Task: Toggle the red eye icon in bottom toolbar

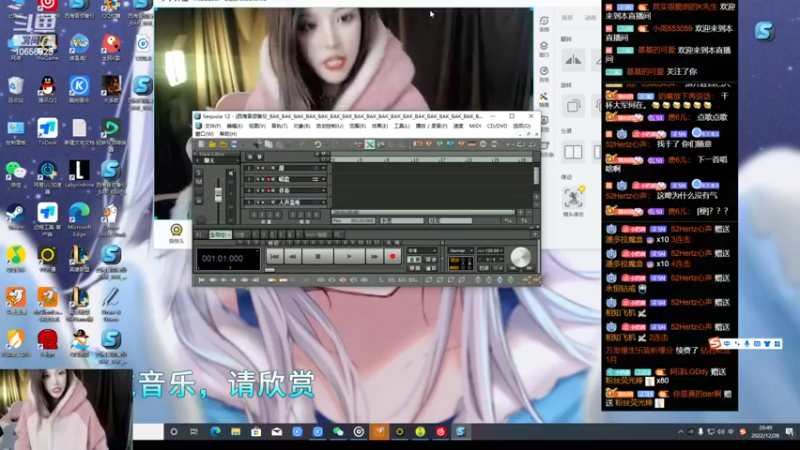Action: pyautogui.click(x=343, y=280)
